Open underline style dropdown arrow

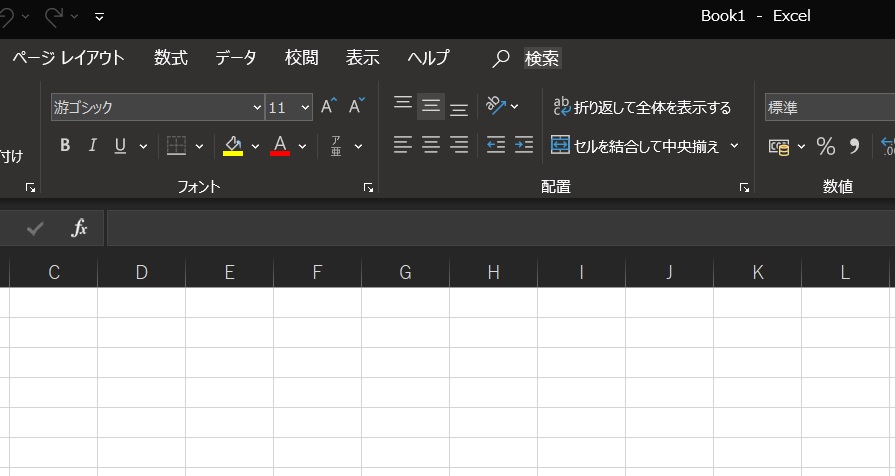(143, 147)
